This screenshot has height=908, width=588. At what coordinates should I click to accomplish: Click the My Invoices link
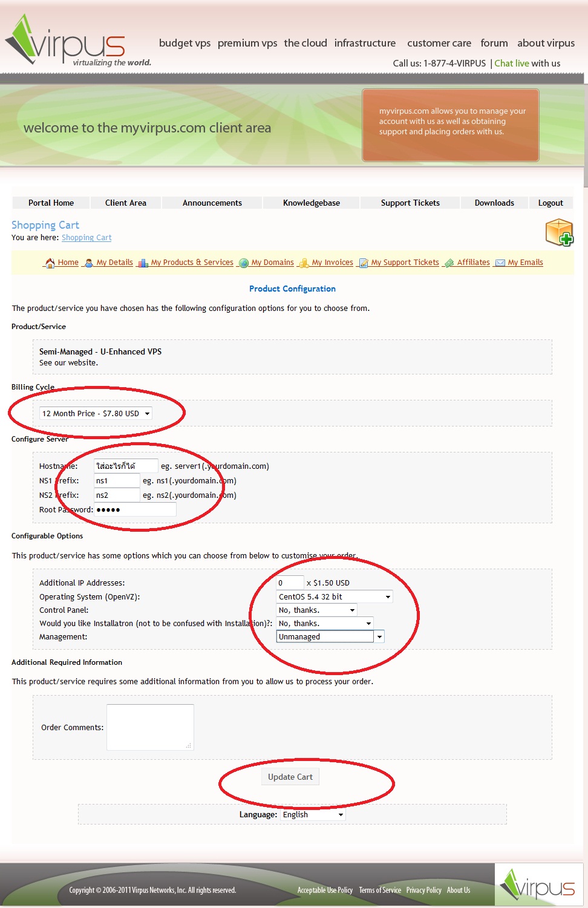point(333,263)
